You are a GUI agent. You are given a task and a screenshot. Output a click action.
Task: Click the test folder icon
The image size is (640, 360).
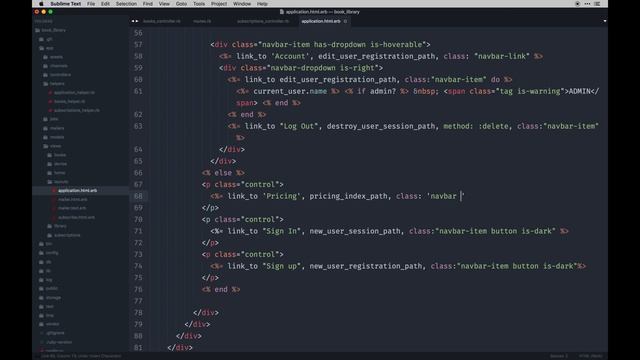[x=41, y=306]
